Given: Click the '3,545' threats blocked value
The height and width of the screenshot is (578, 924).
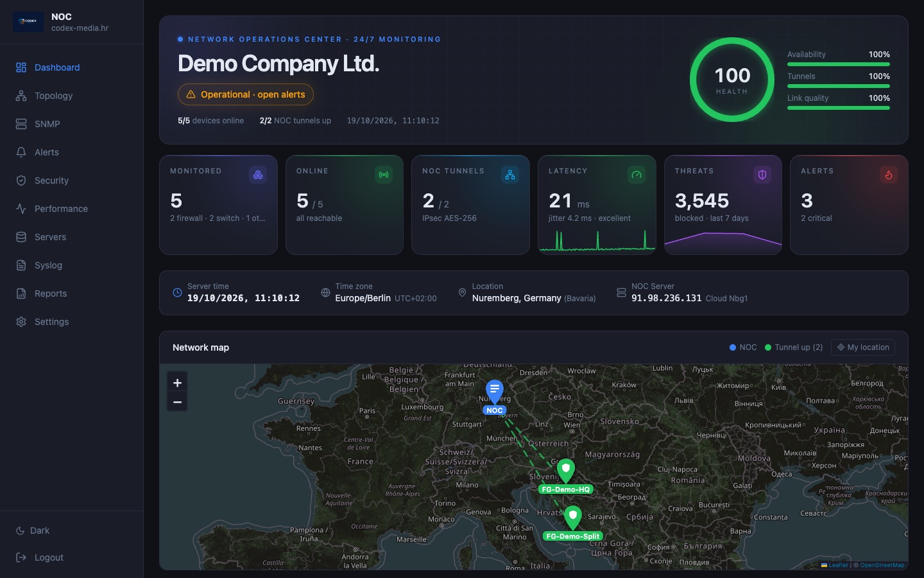Looking at the screenshot, I should tap(702, 201).
